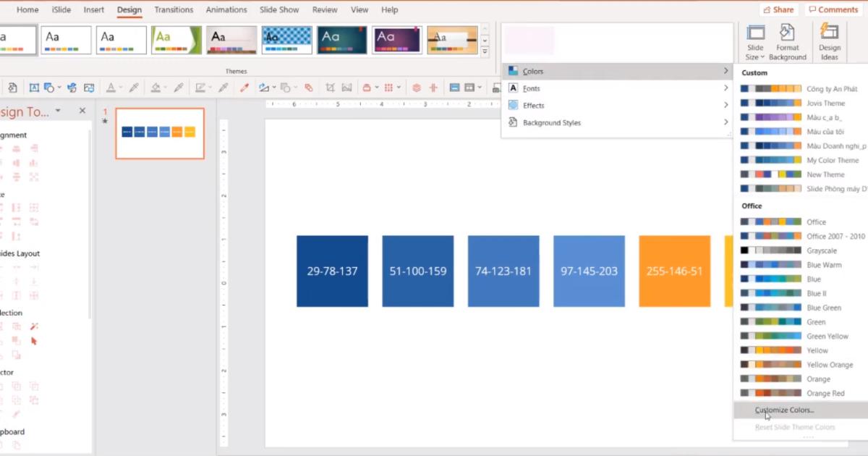
Task: Click the Shape Fill bucket icon
Action: (x=156, y=87)
